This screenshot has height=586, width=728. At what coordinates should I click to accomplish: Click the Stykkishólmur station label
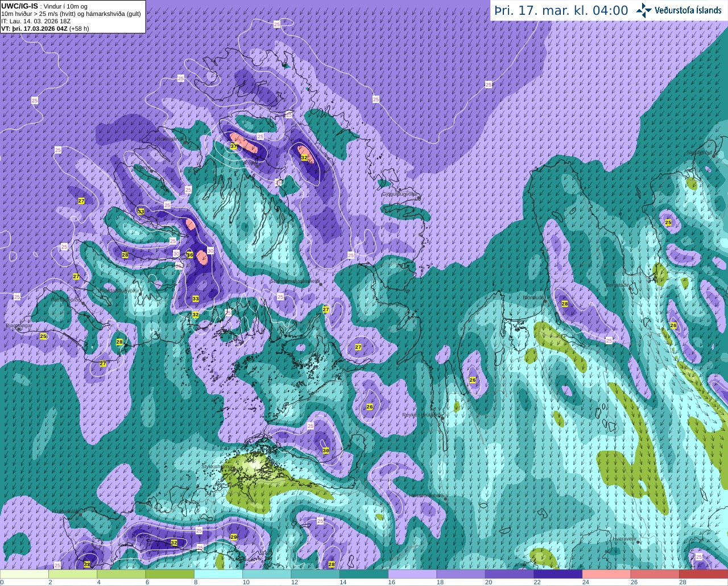(218, 466)
